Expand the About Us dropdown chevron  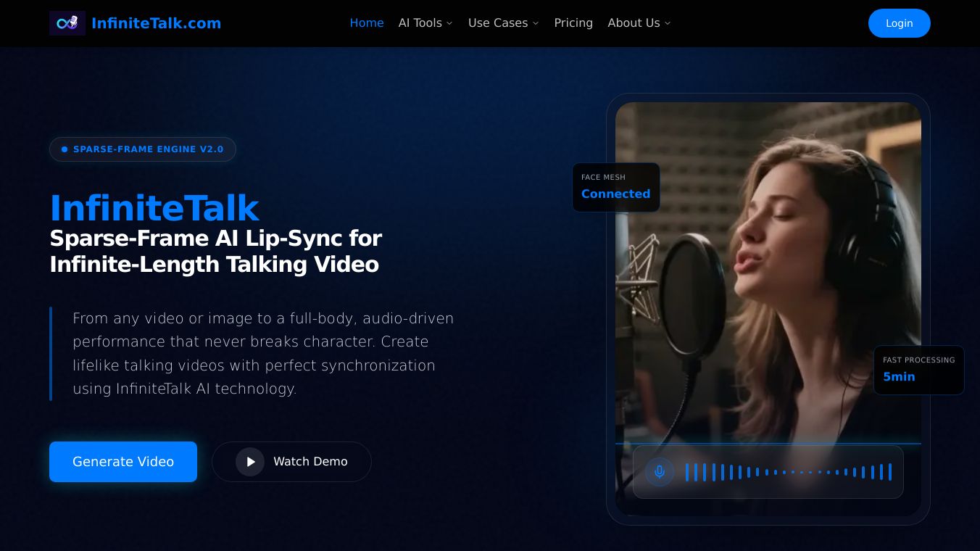pyautogui.click(x=668, y=23)
